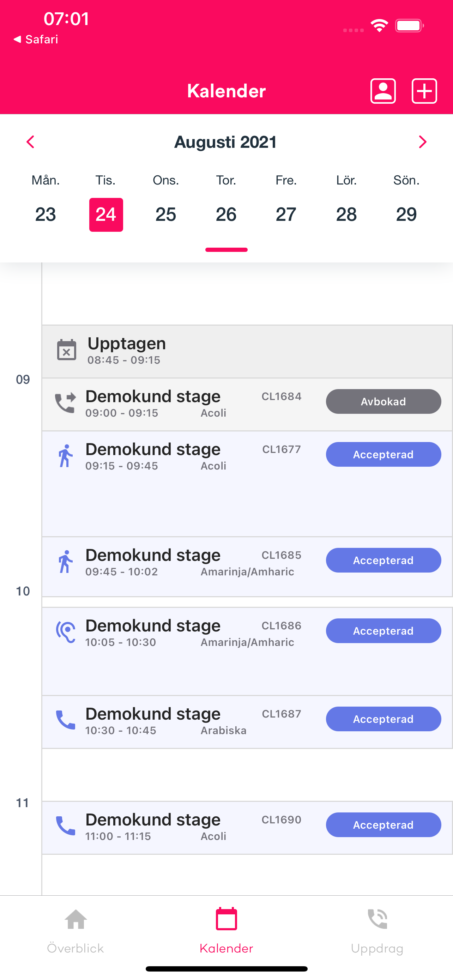Return to Safari via back link

(x=36, y=39)
